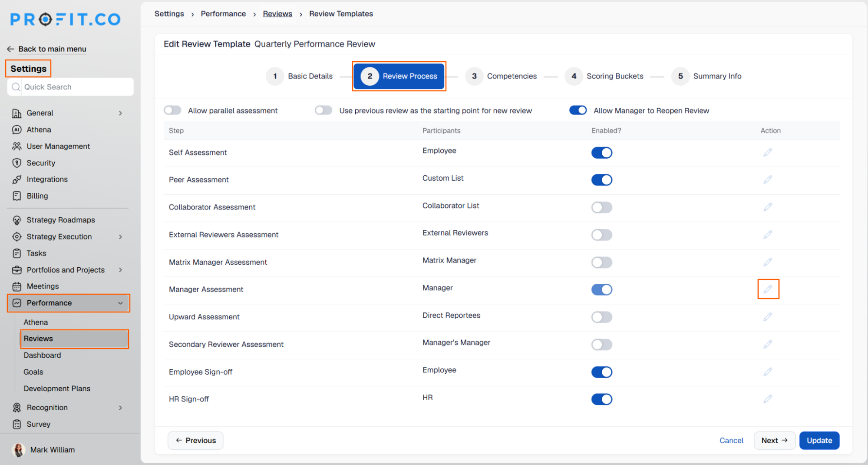Viewport: 868px width, 465px height.
Task: Open Integrations settings
Action: pyautogui.click(x=47, y=179)
